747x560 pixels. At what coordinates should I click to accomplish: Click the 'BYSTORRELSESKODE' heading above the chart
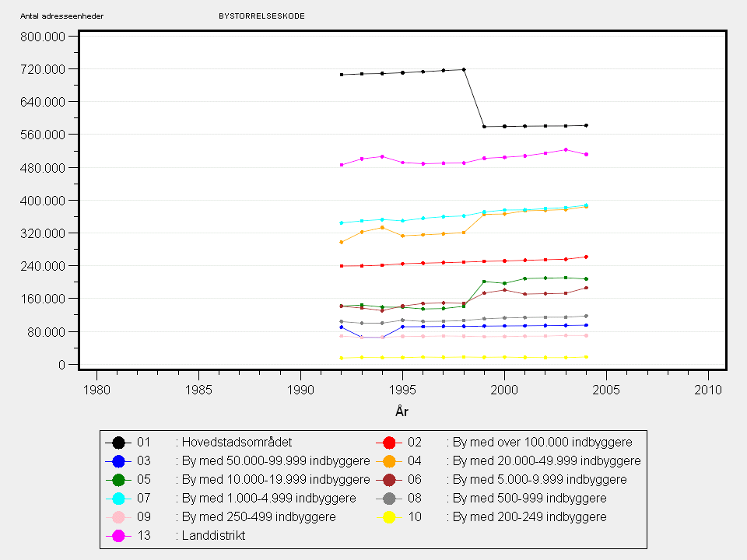point(262,16)
